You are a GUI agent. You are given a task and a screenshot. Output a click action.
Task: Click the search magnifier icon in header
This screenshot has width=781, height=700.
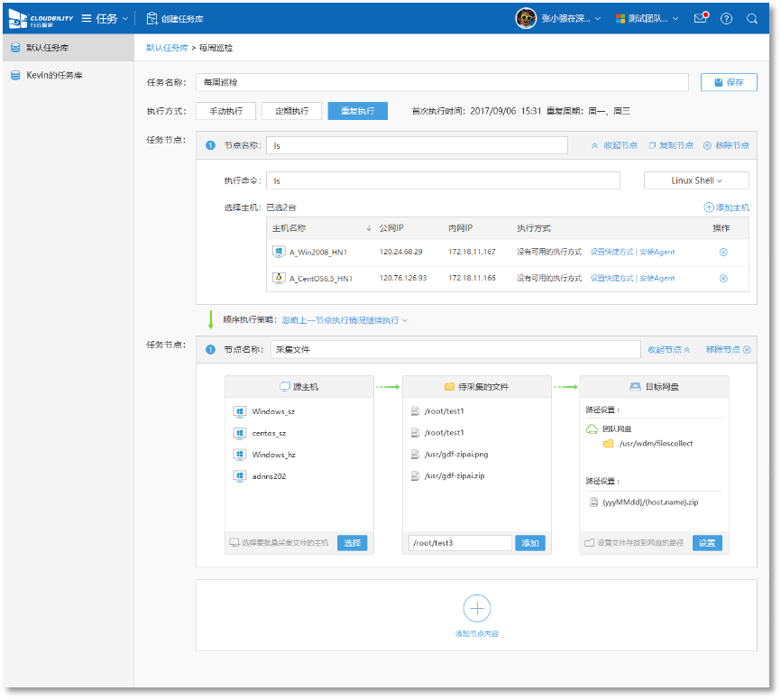(752, 18)
